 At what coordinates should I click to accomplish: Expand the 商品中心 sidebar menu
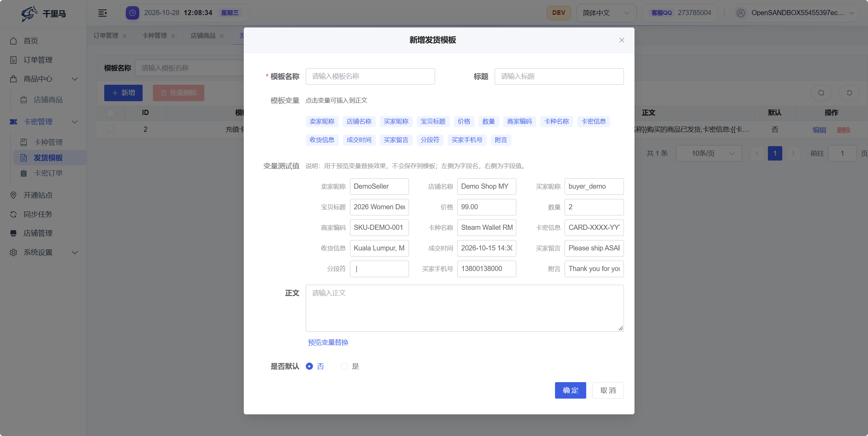tap(43, 79)
